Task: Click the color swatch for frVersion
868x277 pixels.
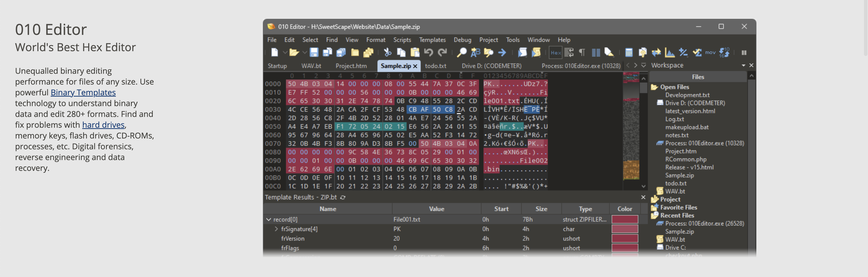Action: [x=625, y=239]
